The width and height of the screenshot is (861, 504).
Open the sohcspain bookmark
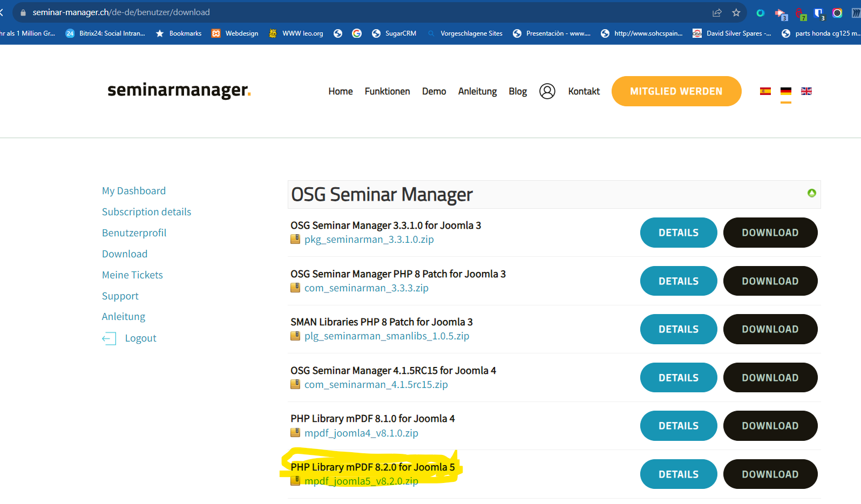coord(642,33)
